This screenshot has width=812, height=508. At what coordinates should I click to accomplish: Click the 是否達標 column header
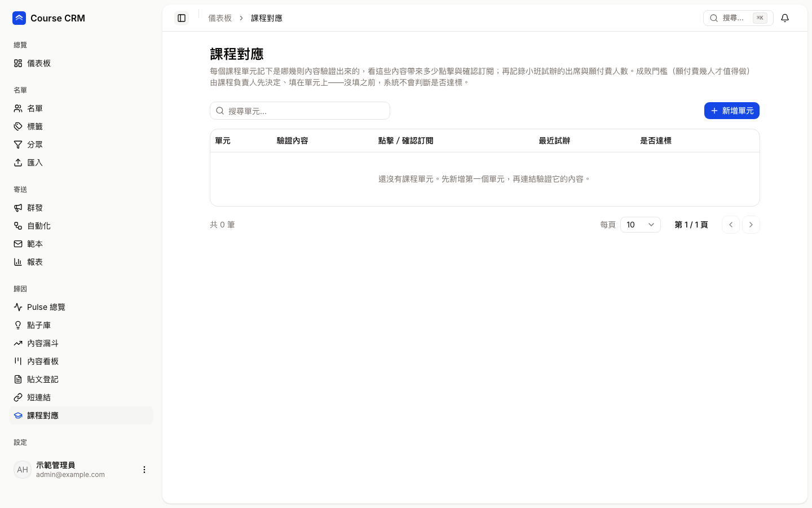point(656,141)
